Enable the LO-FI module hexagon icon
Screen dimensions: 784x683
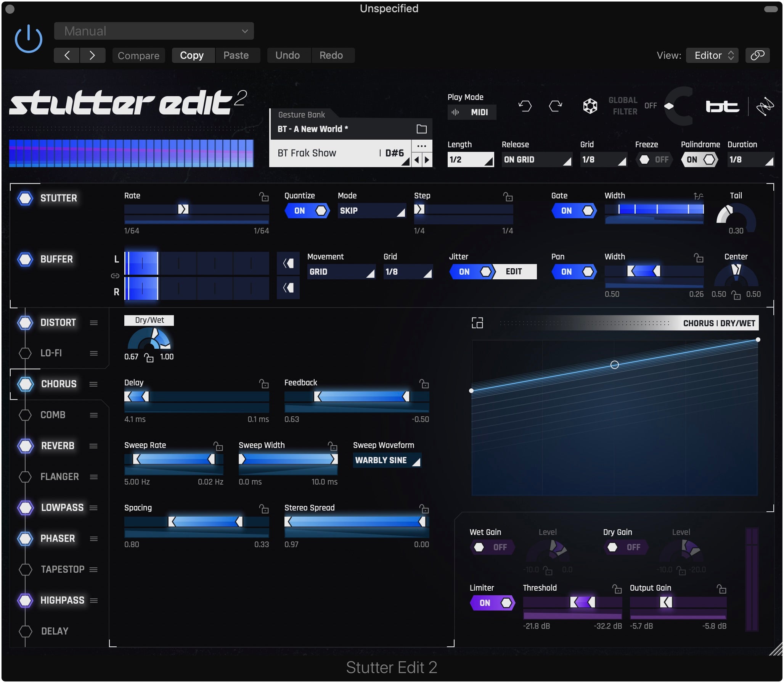[25, 353]
